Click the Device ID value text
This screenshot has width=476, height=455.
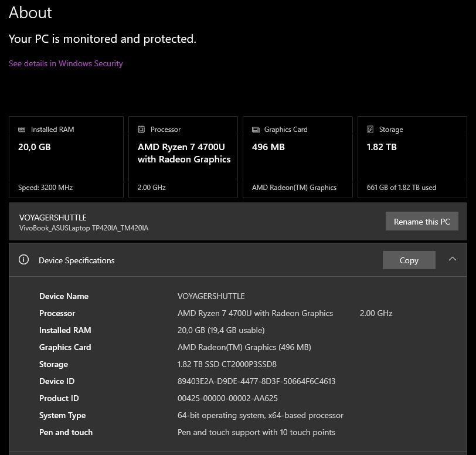point(256,381)
